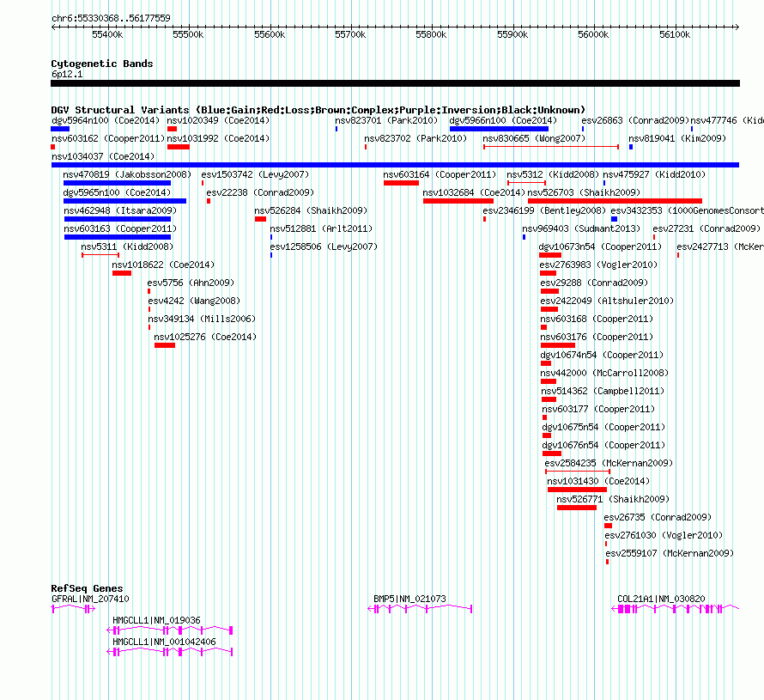Image resolution: width=764 pixels, height=700 pixels.
Task: Open nsv819041 (Kim2009) variant
Action: pyautogui.click(x=677, y=138)
